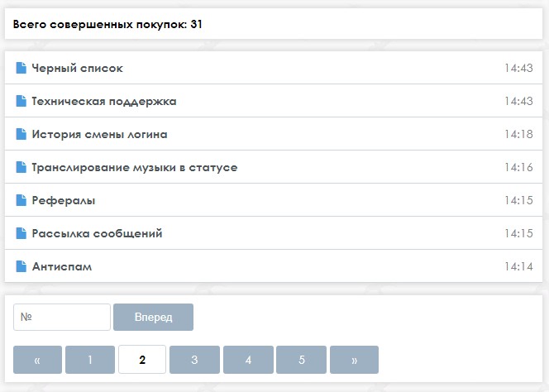This screenshot has width=549, height=392.
Task: Click document icon beside История смены логина
Action: point(21,134)
